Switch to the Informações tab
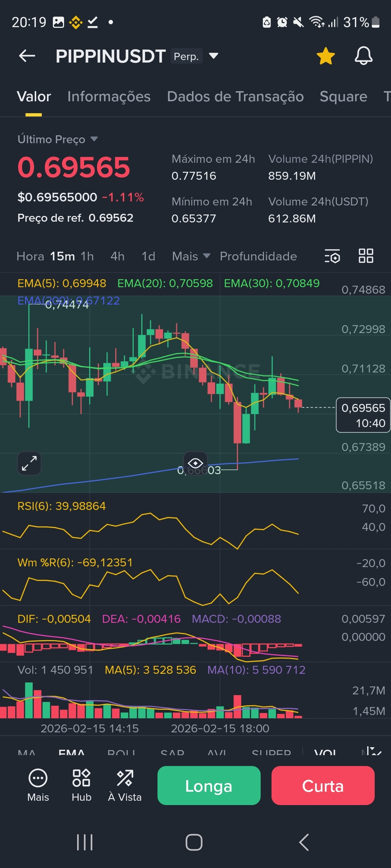391x868 pixels. coord(109,97)
